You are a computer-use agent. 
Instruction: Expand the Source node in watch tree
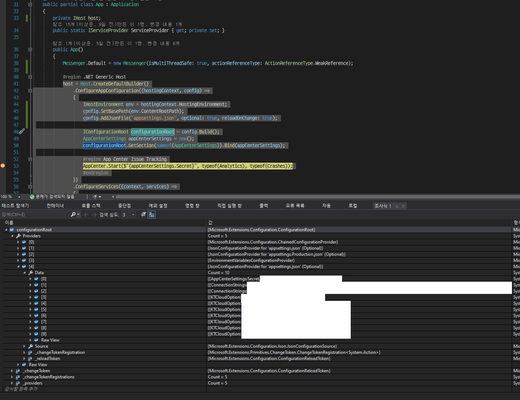tap(24, 346)
